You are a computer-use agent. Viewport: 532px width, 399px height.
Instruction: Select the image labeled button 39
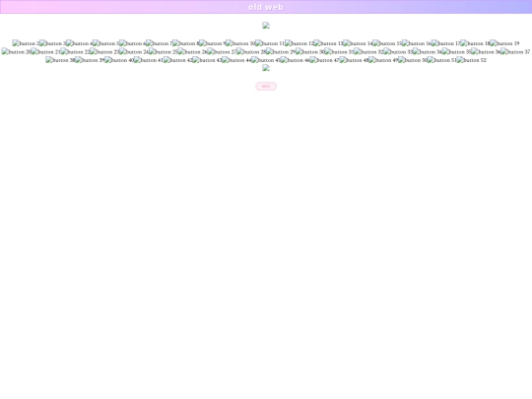point(90,60)
